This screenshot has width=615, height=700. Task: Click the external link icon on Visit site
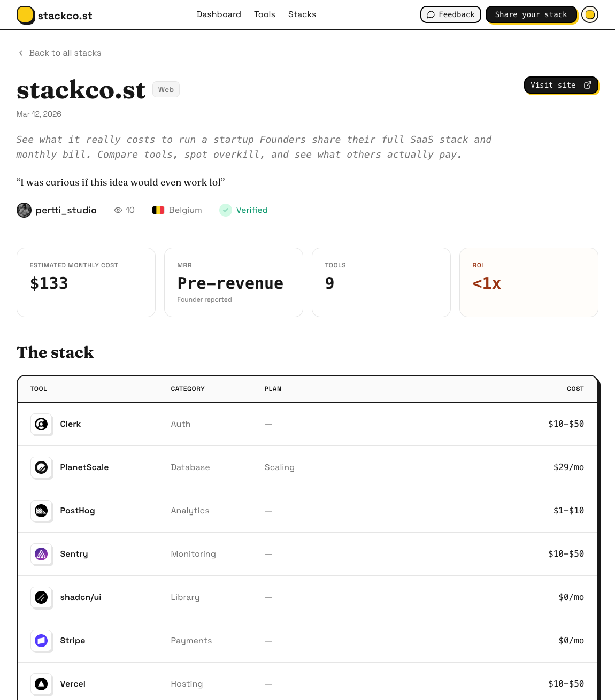tap(587, 85)
